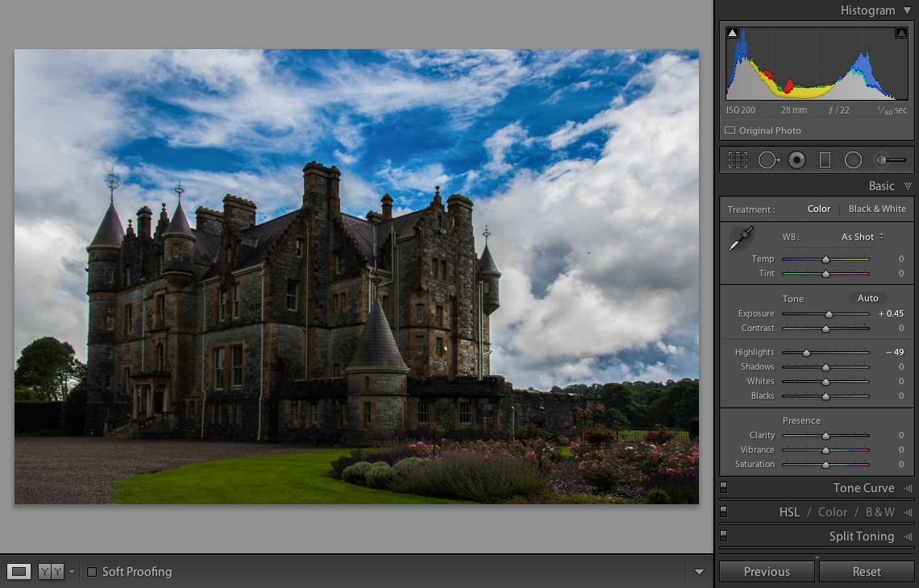
Task: Select the Red Eye Correction tool
Action: 796,159
